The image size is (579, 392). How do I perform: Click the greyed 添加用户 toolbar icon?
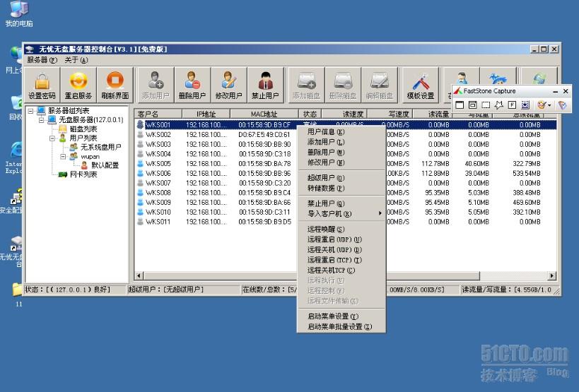click(156, 85)
